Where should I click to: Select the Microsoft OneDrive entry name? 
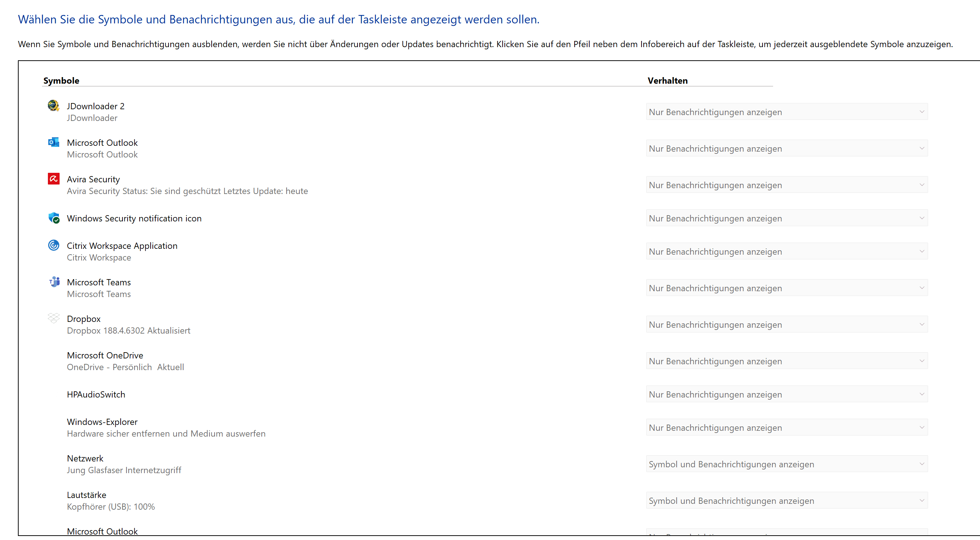105,355
